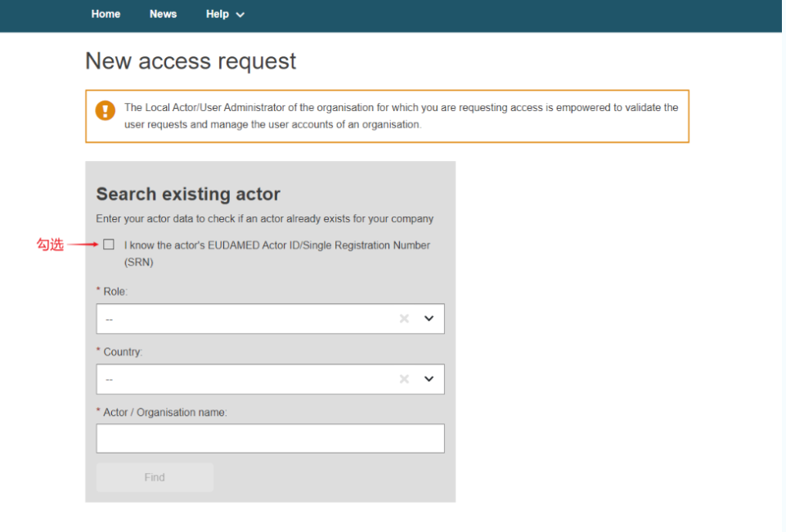Image resolution: width=786 pixels, height=532 pixels.
Task: Focus the Actor / Organisation name input
Action: pyautogui.click(x=270, y=439)
